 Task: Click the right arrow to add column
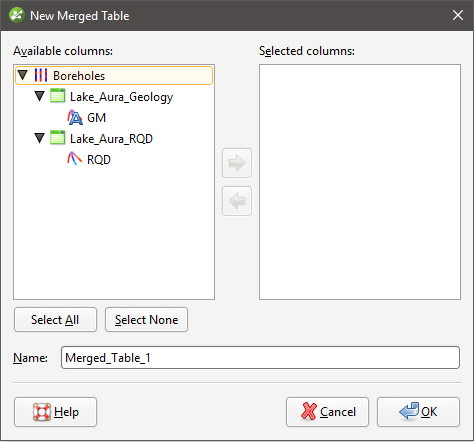tap(237, 163)
